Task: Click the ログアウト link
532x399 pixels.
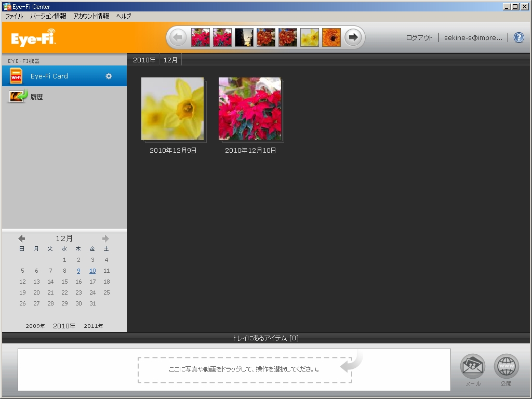Action: coord(419,37)
